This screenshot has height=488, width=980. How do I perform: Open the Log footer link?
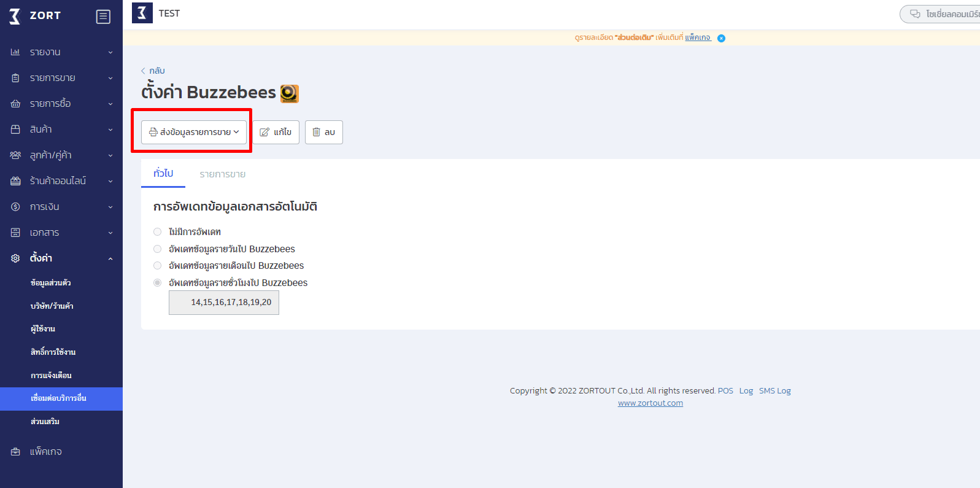(x=746, y=391)
